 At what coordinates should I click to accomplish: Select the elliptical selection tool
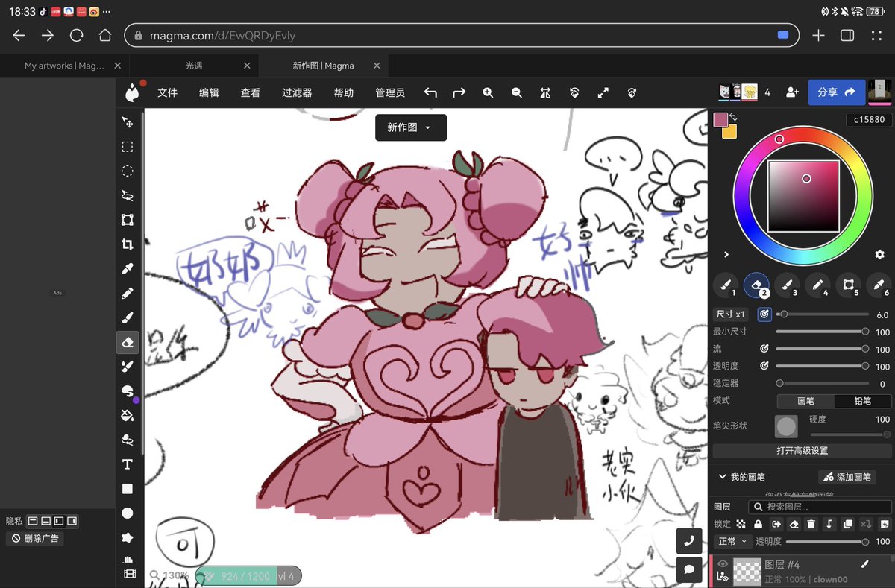click(128, 171)
